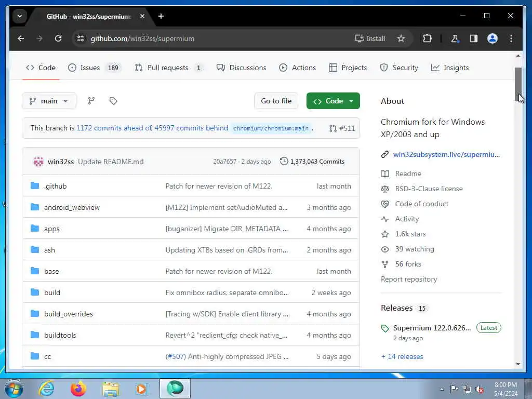This screenshot has height=399, width=532.
Task: Click Report repository link
Action: click(409, 279)
